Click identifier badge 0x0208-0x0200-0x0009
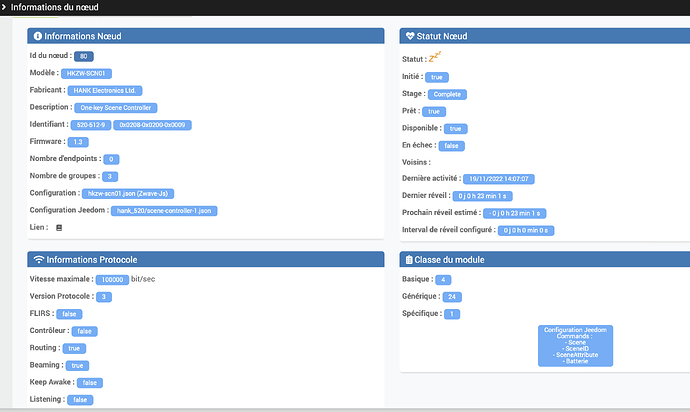Image resolution: width=690 pixels, height=412 pixels. (x=152, y=125)
